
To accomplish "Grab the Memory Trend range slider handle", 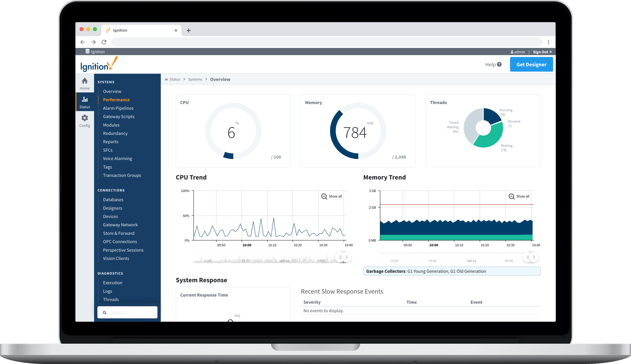I will click(534, 257).
